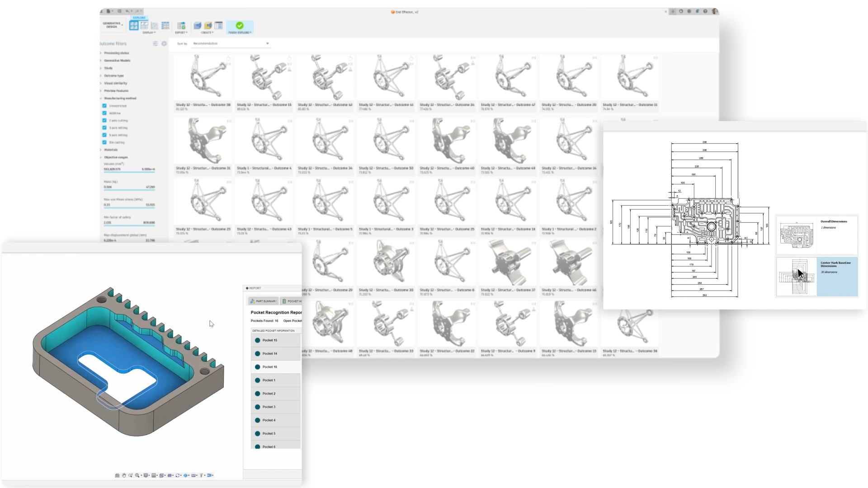The width and height of the screenshot is (868, 488).
Task: Switch to the properties view display icon
Action: coord(144,26)
